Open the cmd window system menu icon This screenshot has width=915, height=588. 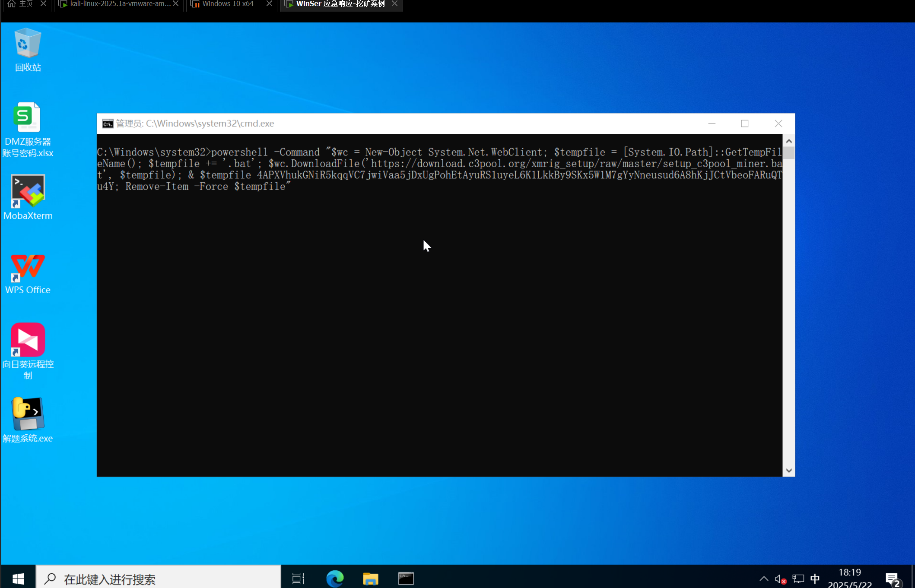click(x=108, y=123)
